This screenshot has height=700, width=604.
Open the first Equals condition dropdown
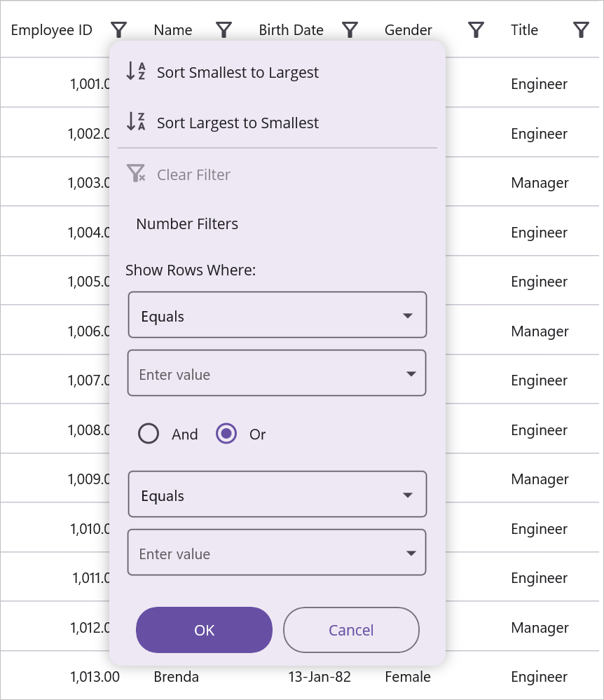pyautogui.click(x=277, y=315)
